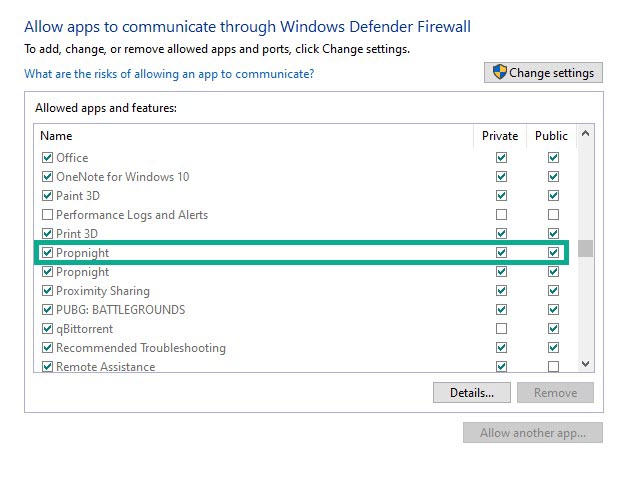
Task: Select the Proximity Sharing list entry
Action: pos(103,291)
